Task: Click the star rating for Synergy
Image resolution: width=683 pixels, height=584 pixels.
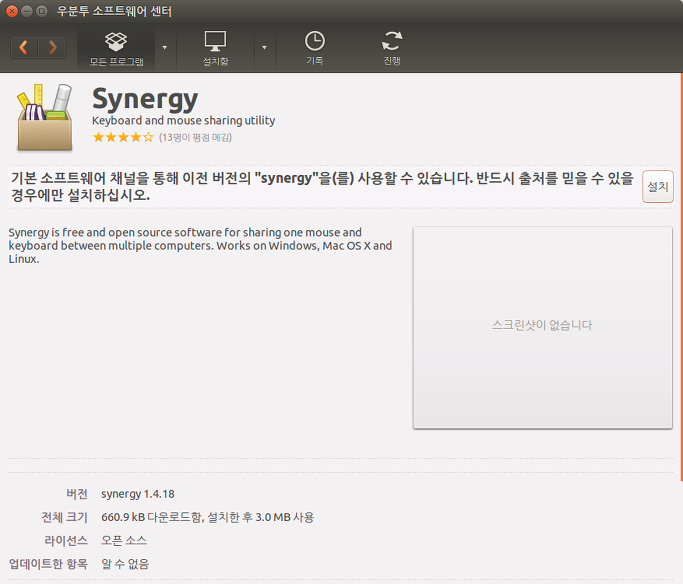Action: pyautogui.click(x=123, y=138)
